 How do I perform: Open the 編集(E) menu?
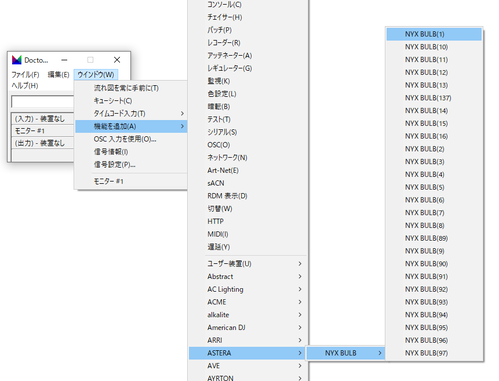click(58, 74)
